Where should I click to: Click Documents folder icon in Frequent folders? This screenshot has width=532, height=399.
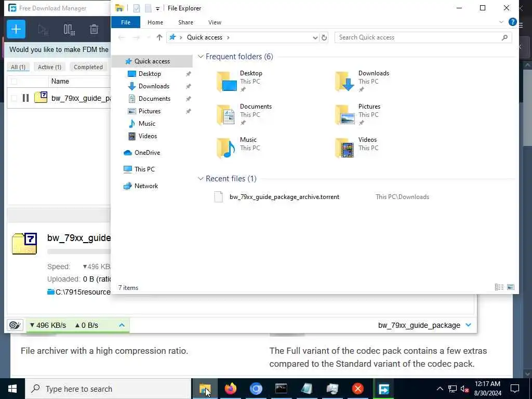tap(227, 115)
